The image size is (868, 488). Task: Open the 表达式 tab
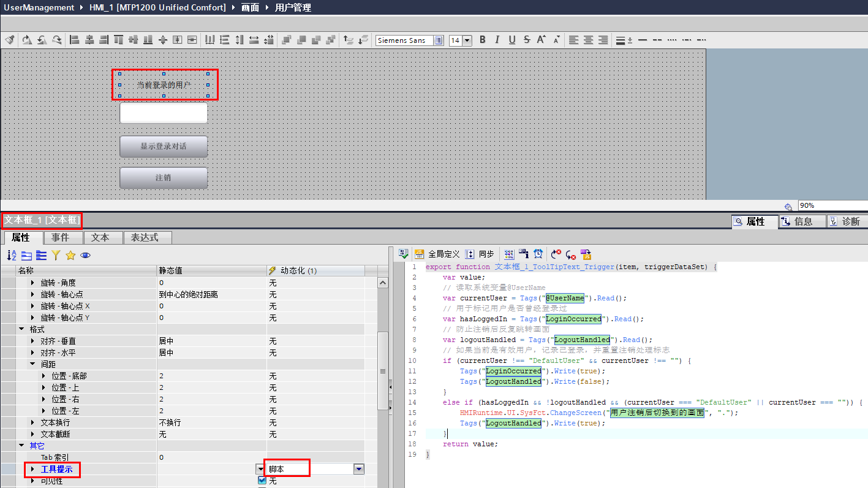(x=148, y=237)
